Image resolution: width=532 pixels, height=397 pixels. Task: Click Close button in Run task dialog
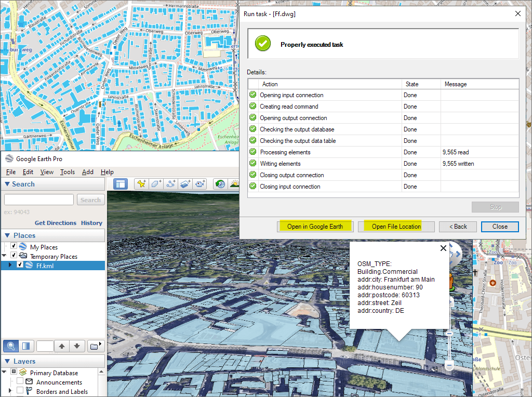coord(500,227)
